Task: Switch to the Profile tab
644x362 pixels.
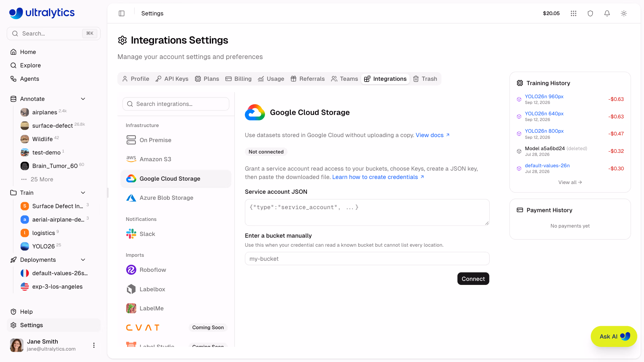Action: point(136,79)
